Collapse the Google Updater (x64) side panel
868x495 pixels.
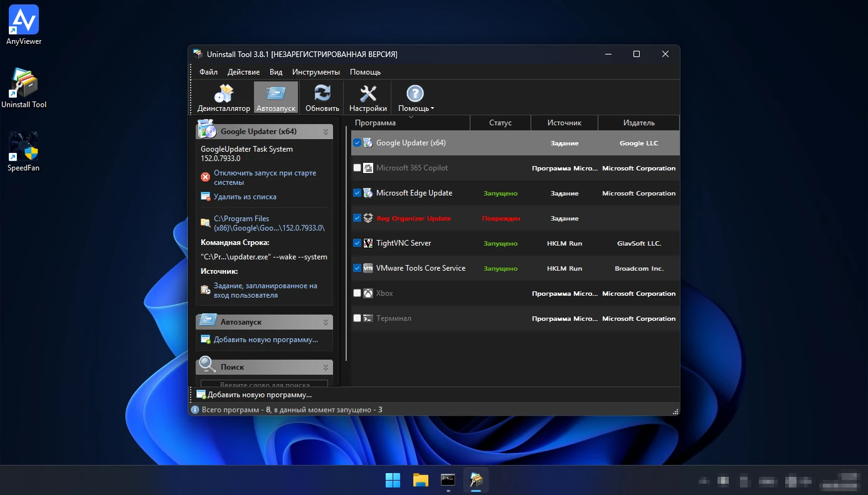[325, 132]
